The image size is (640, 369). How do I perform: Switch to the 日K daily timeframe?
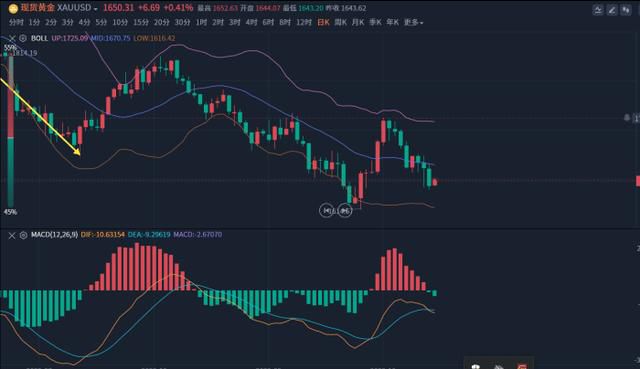point(323,22)
